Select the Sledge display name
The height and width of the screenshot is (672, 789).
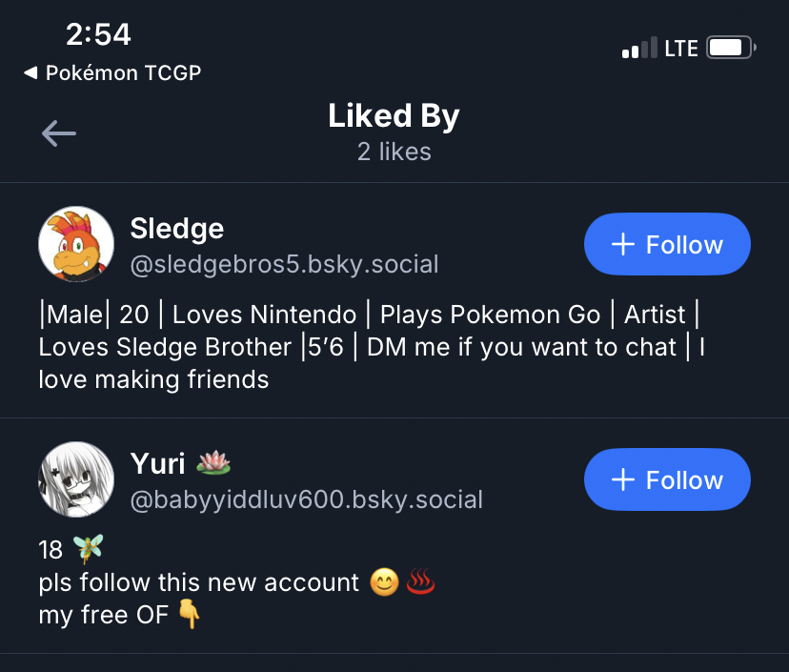click(177, 229)
